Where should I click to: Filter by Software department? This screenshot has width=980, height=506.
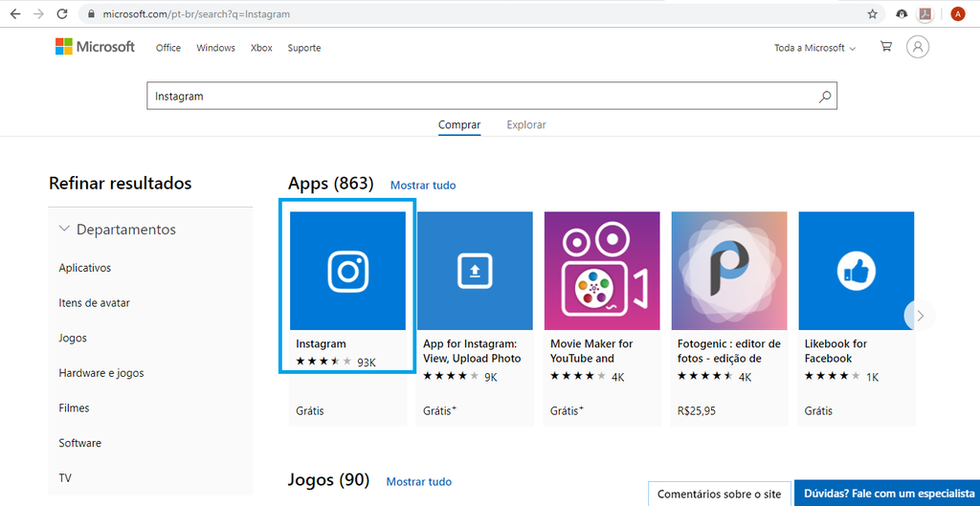80,443
